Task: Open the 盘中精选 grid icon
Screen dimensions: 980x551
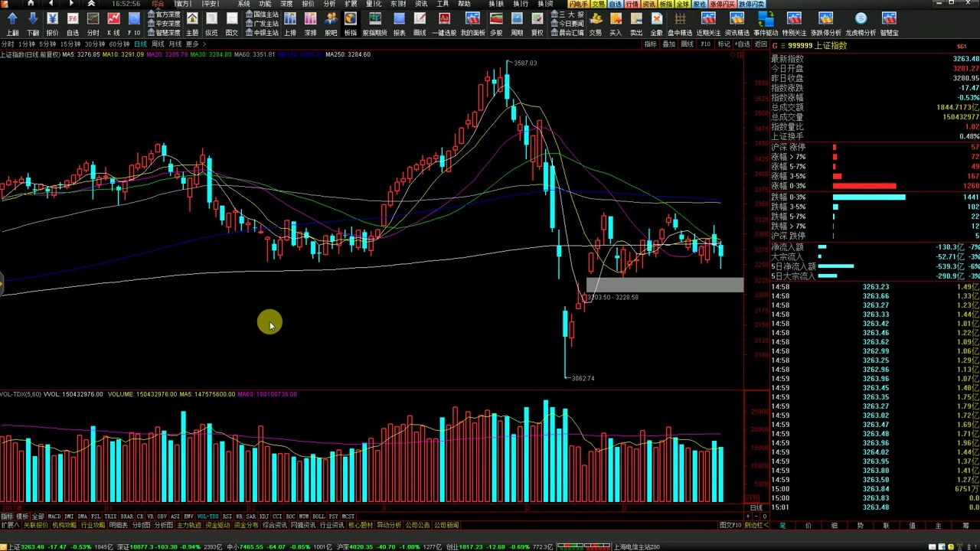Action: point(680,18)
